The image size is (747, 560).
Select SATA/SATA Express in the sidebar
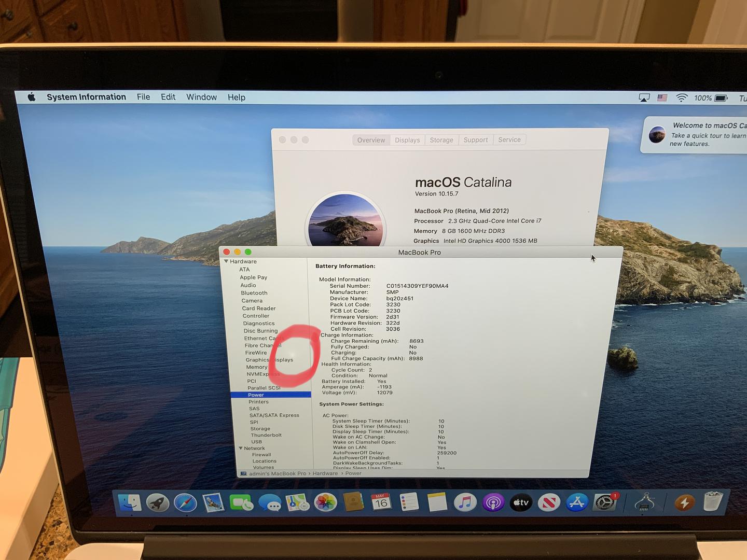click(274, 415)
